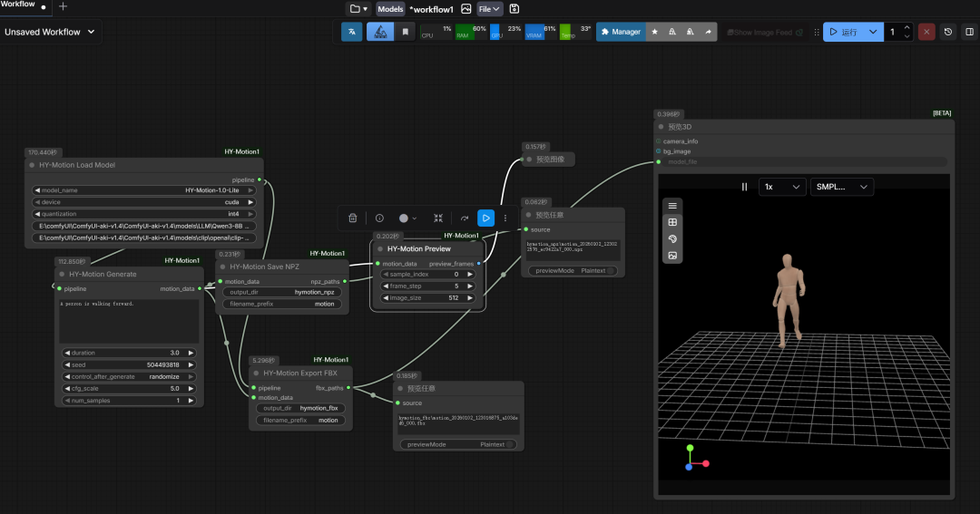Image resolution: width=980 pixels, height=514 pixels.
Task: Click the save disk icon beside File
Action: pyautogui.click(x=514, y=9)
